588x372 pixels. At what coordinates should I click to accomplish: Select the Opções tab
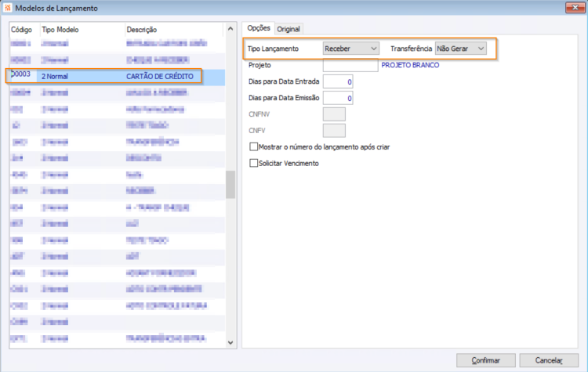pyautogui.click(x=259, y=28)
